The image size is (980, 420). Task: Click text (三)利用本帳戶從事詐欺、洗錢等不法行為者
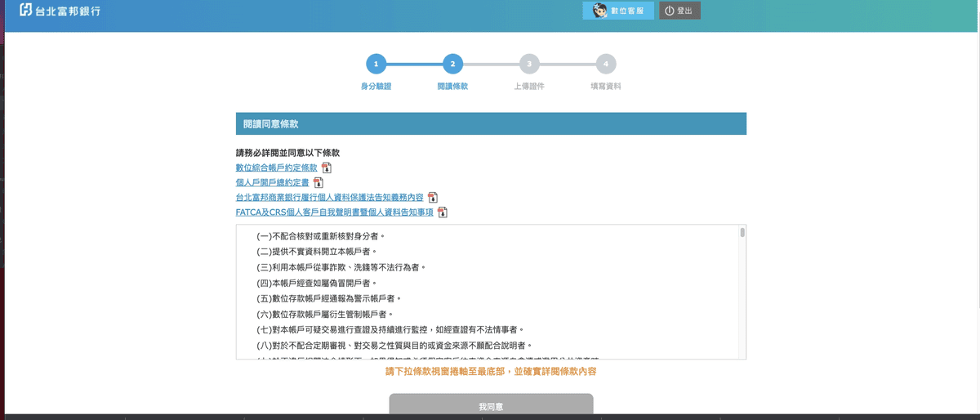coord(341,267)
